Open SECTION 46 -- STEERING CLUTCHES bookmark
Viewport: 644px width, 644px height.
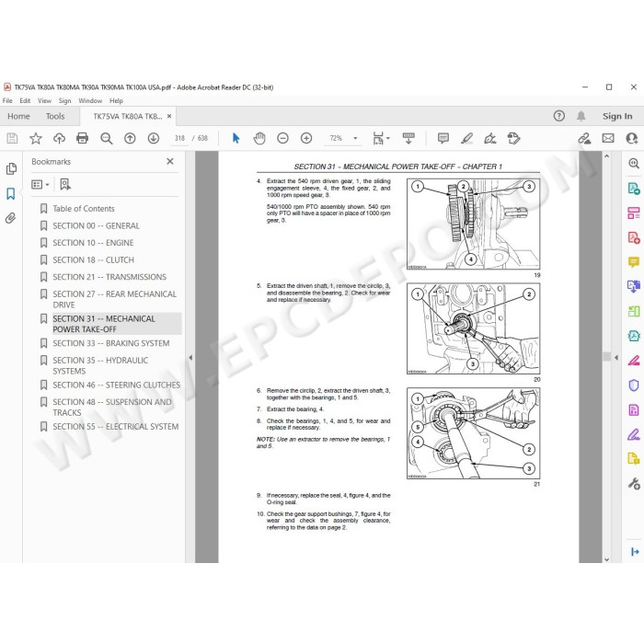[x=116, y=385]
